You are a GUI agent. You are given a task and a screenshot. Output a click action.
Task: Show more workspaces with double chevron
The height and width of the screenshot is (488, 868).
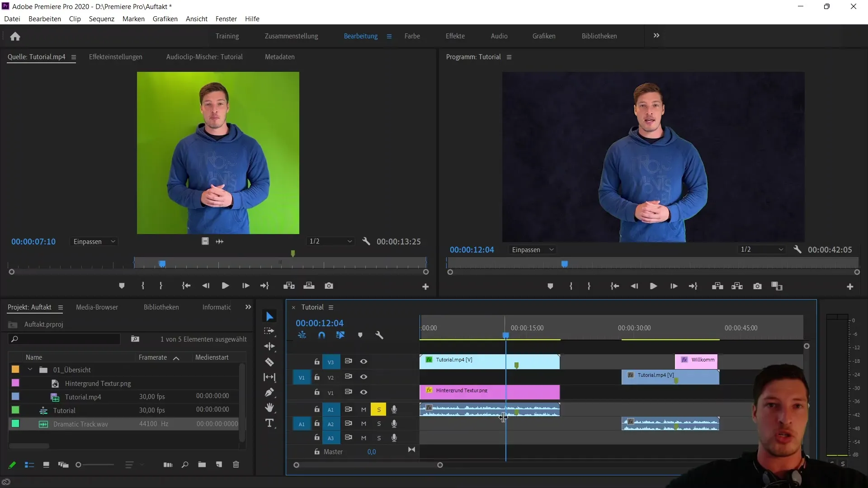pyautogui.click(x=656, y=36)
